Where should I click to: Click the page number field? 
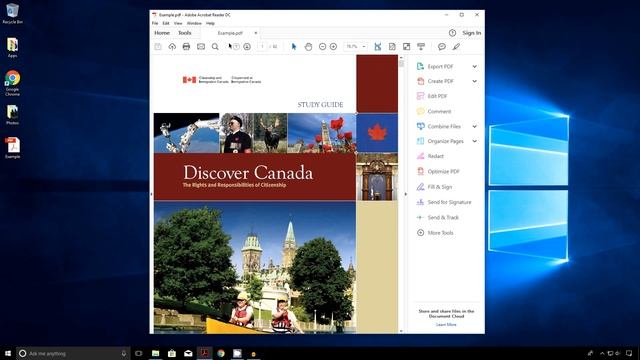(262, 47)
